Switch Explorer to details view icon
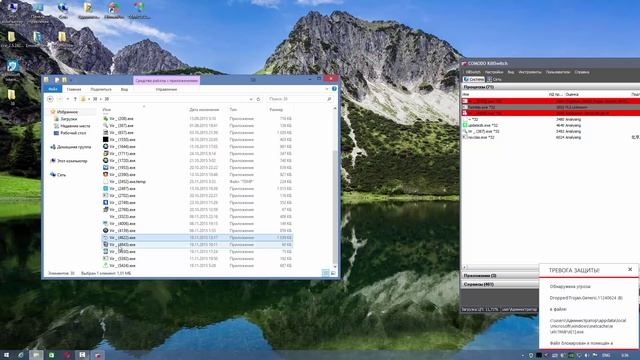The width and height of the screenshot is (640, 360). [326, 273]
